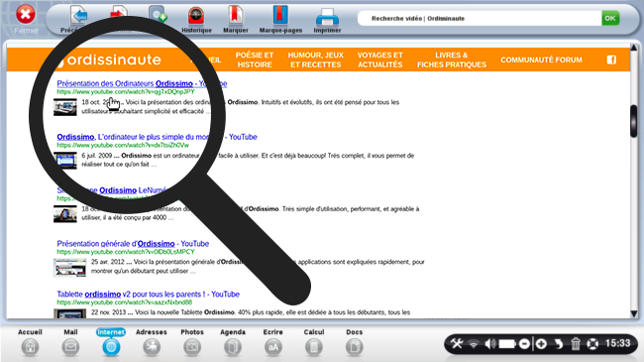Click the Wi-Fi signal icon

click(474, 343)
